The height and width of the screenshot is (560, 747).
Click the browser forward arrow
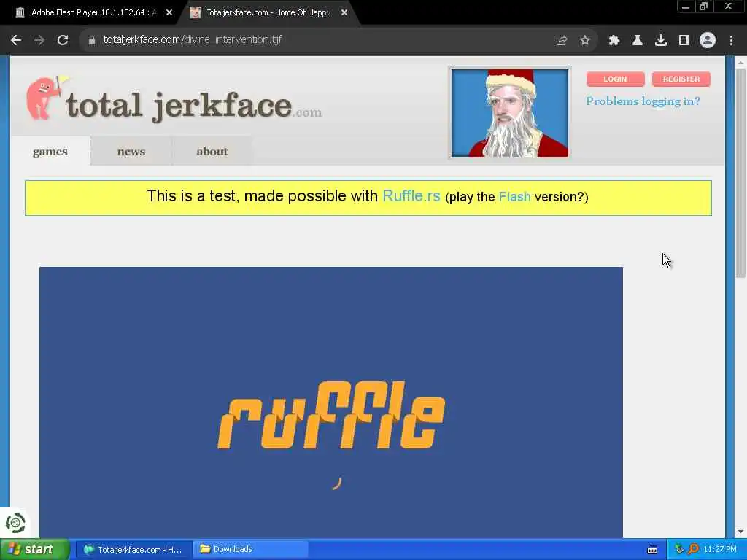coord(39,41)
